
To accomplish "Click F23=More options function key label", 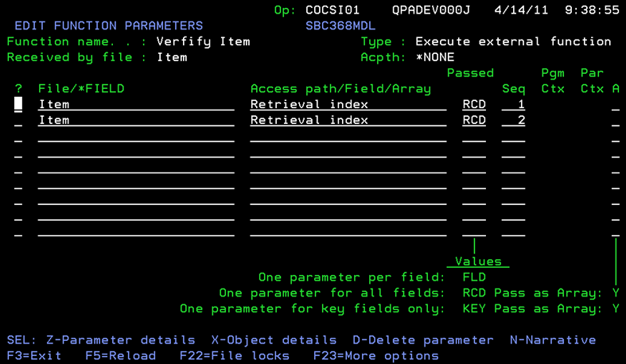I will coord(376,355).
